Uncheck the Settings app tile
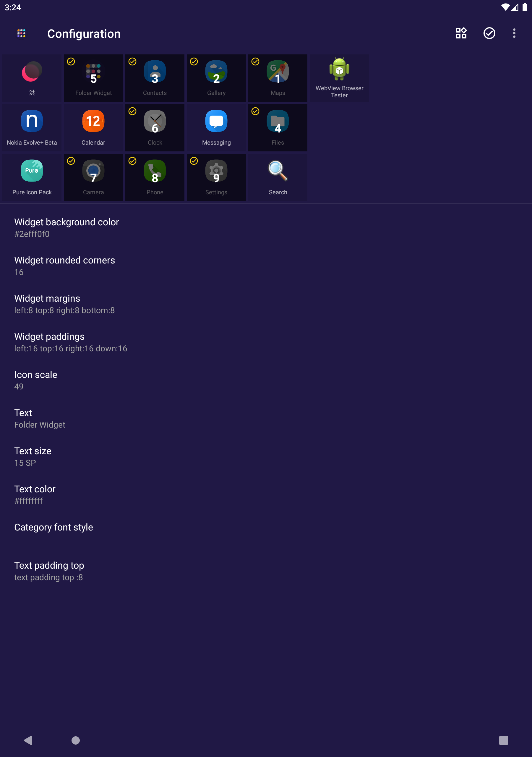Image resolution: width=532 pixels, height=757 pixels. pos(216,177)
